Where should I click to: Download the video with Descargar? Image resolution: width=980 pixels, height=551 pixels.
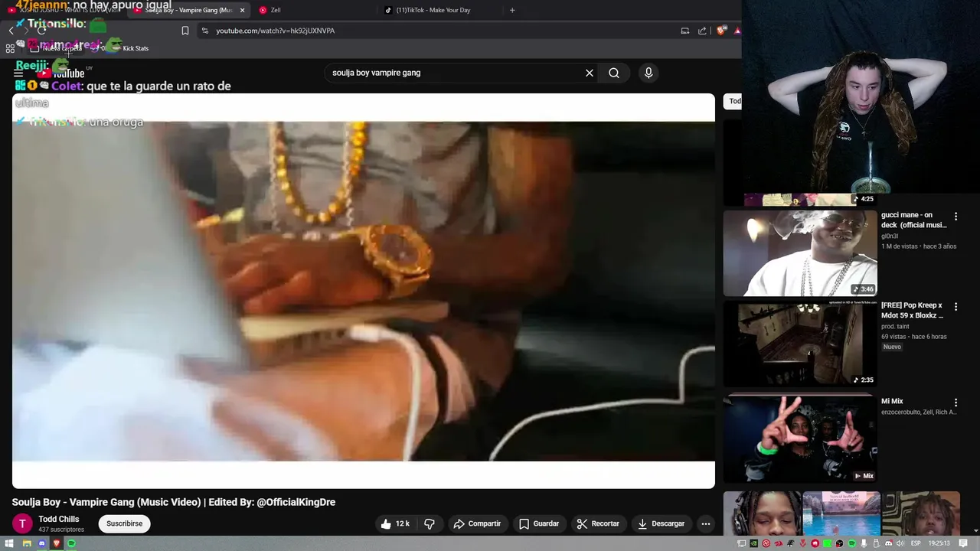[661, 523]
